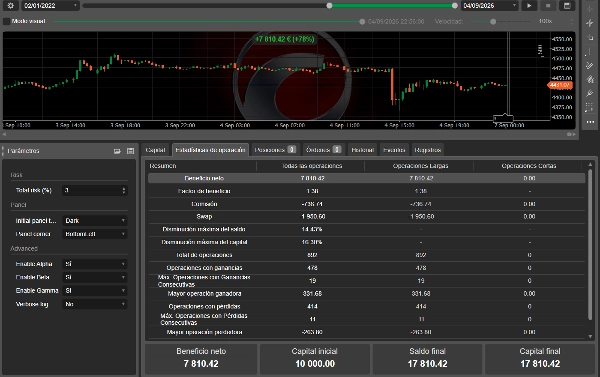
Task: Open the Initial panel theme Dark dropdown
Action: [94, 220]
